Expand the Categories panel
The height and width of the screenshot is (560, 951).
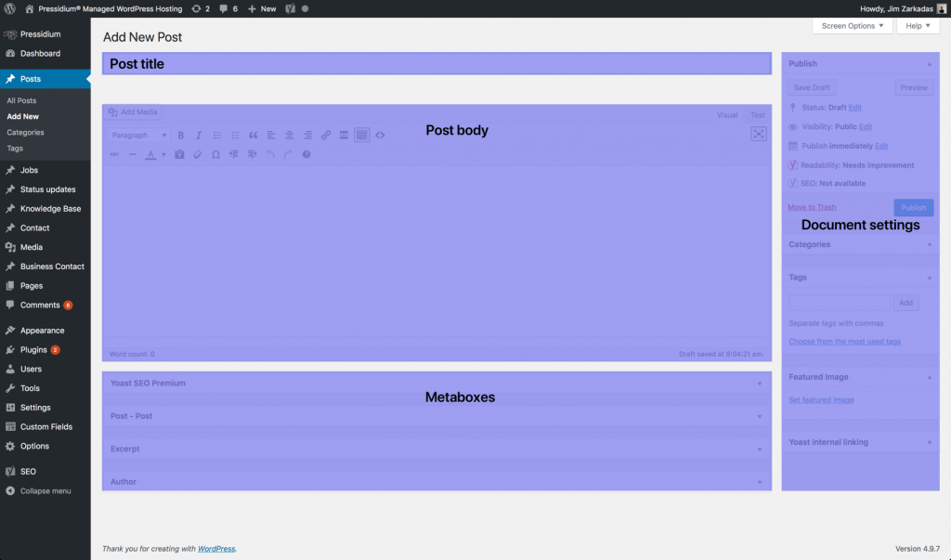929,244
